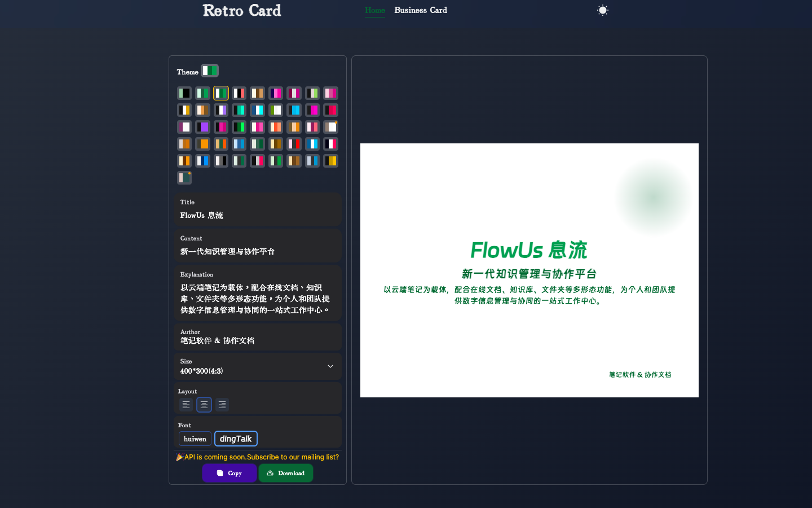Viewport: 812px width, 508px height.
Task: Select center-aligned layout icon
Action: (x=204, y=405)
